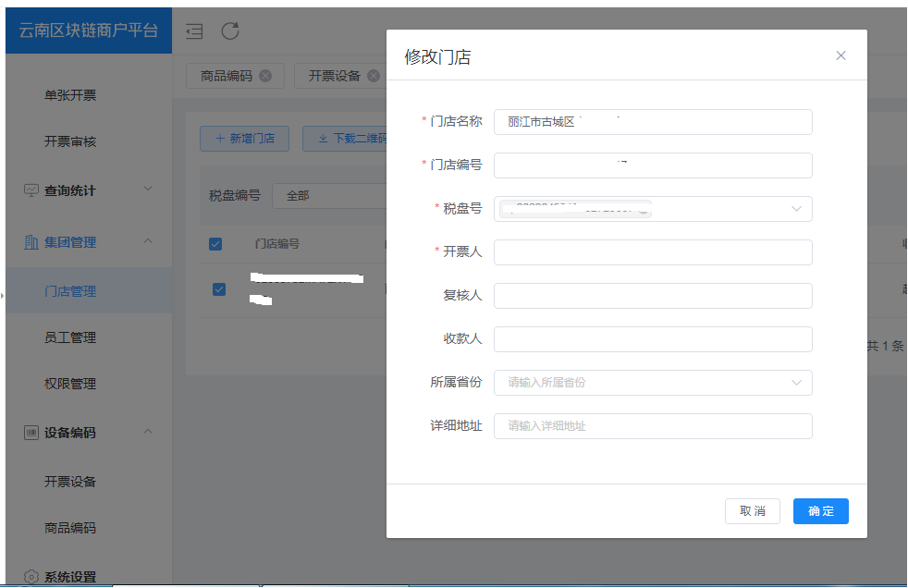Collapse the 集团管理 menu chevron
The height and width of the screenshot is (588, 908).
click(x=148, y=240)
